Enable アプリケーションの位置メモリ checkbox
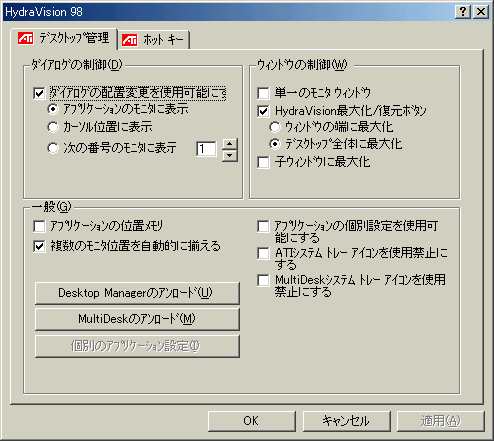 (39, 226)
